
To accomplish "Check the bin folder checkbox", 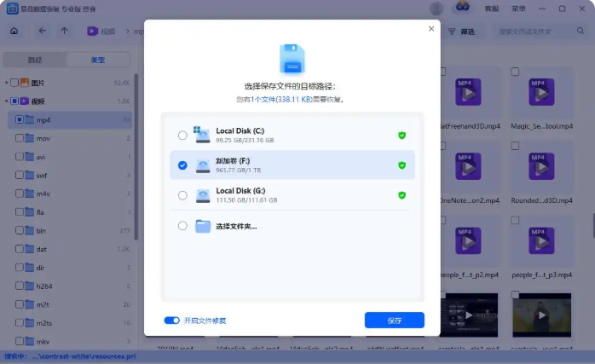I will point(20,230).
